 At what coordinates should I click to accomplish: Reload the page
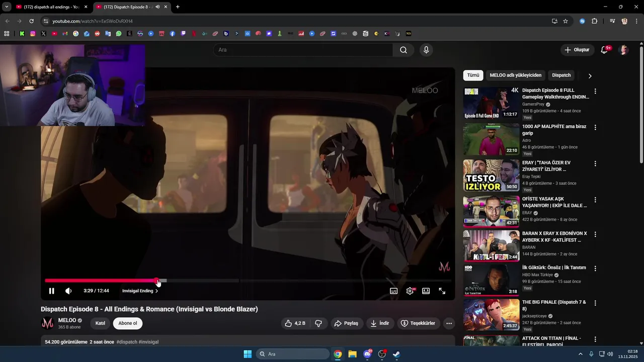tap(31, 21)
